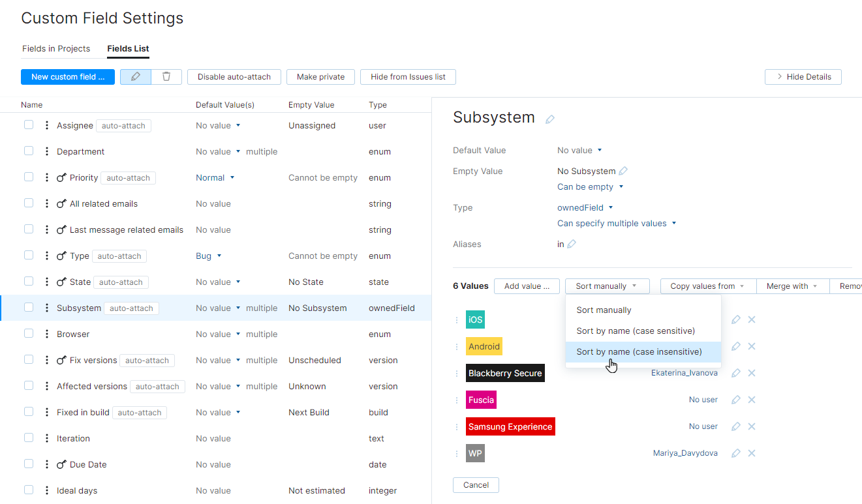Image resolution: width=862 pixels, height=504 pixels.
Task: Edit the 'in' alias with the pencil icon
Action: pos(573,244)
